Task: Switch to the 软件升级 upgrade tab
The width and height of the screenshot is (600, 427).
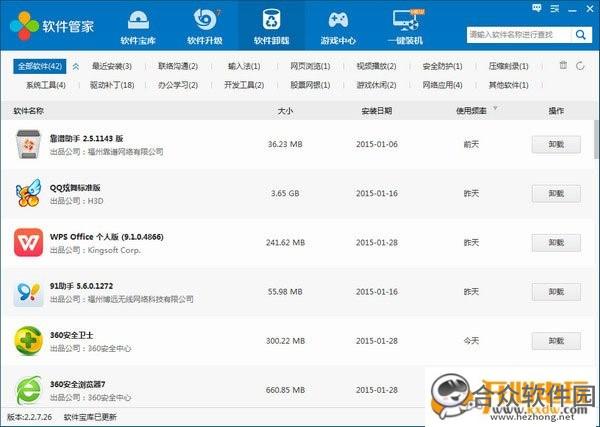Action: (x=205, y=27)
